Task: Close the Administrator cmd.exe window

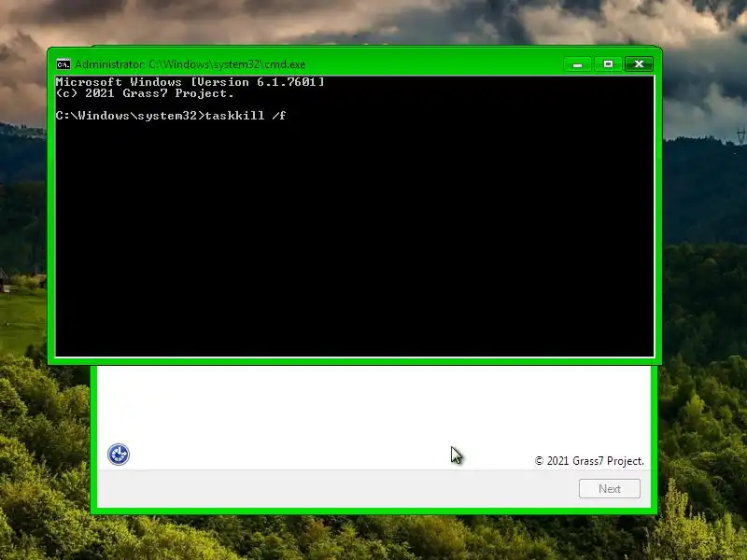Action: tap(639, 64)
